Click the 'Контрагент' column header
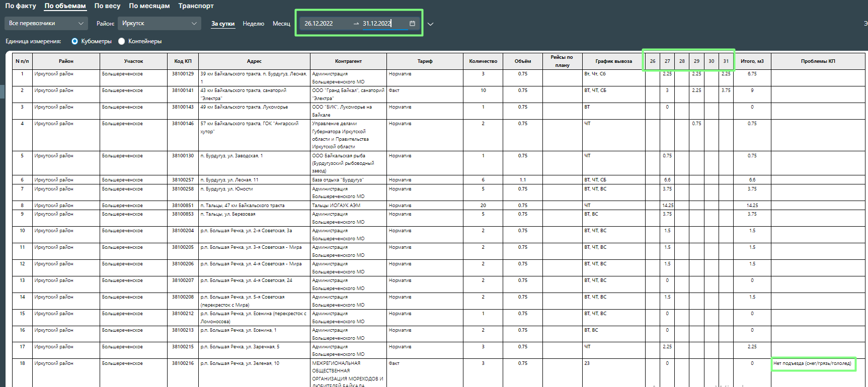Screen dimensions: 868x387 coord(348,61)
